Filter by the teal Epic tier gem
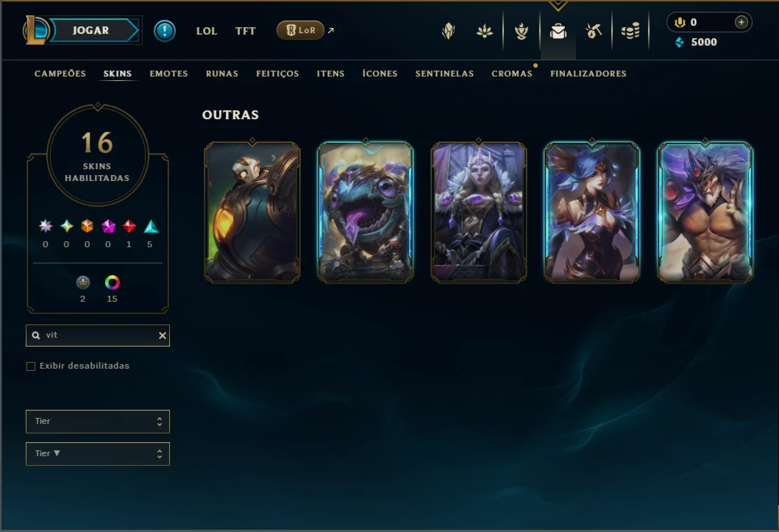 point(151,227)
